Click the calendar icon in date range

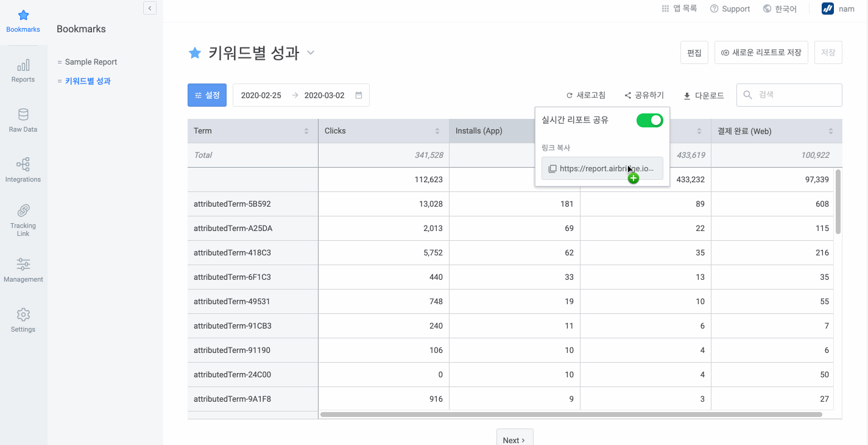click(x=359, y=95)
